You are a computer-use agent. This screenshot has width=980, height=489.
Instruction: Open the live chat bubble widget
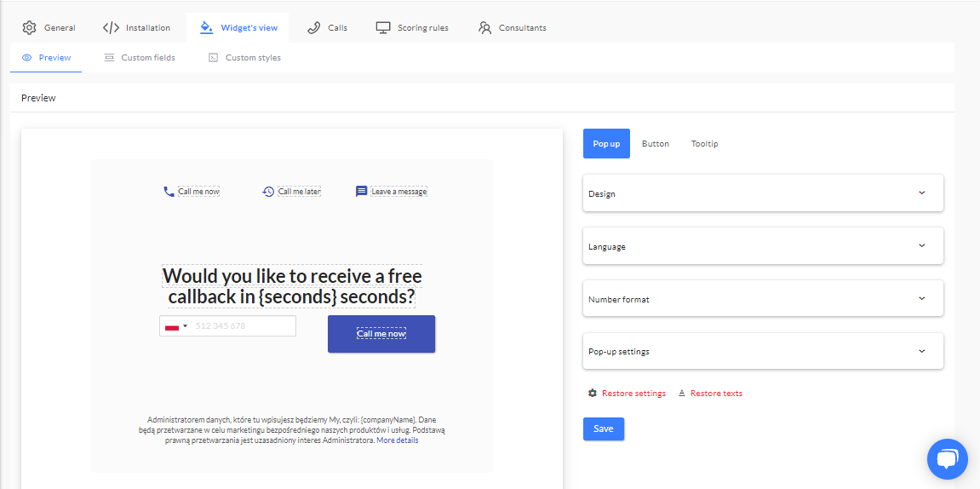coord(947,460)
